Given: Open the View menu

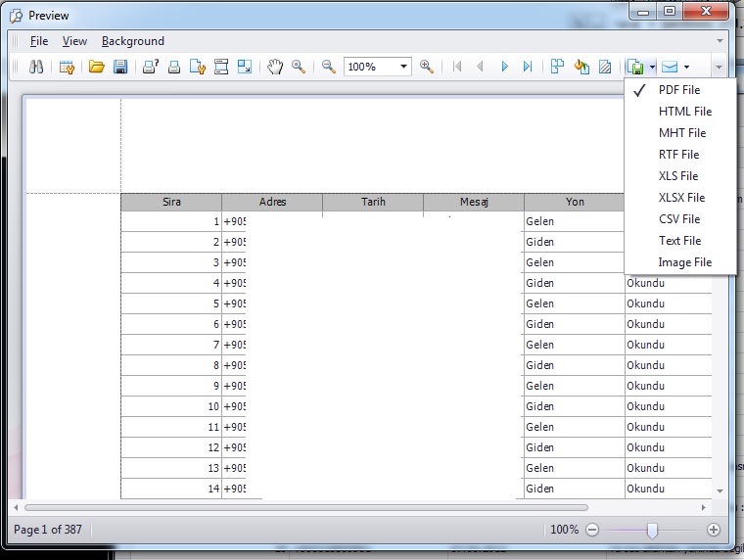Looking at the screenshot, I should (74, 41).
